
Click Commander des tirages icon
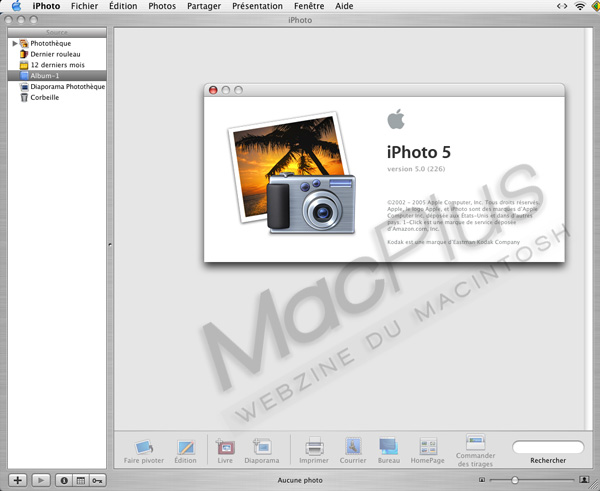475,442
